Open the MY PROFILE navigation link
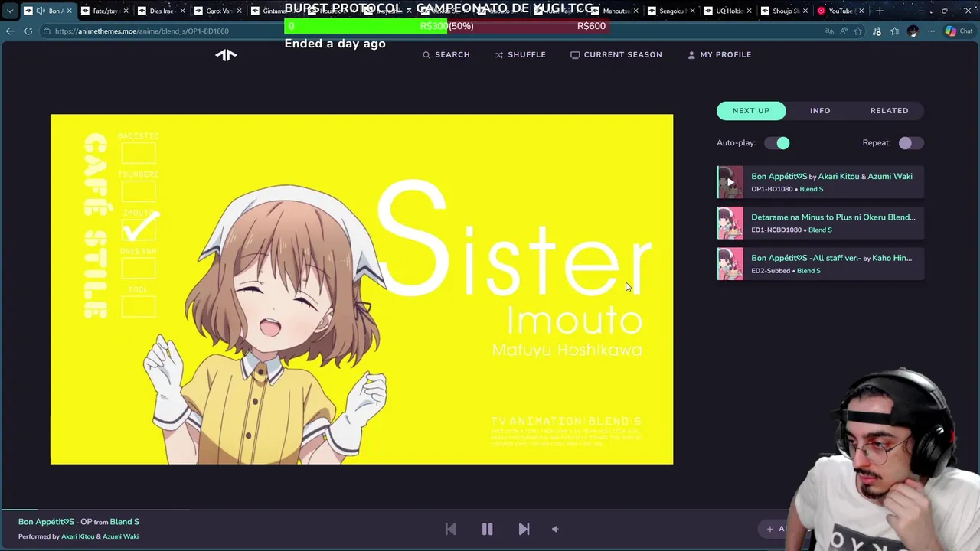Screen dimensions: 980x551 (720, 55)
